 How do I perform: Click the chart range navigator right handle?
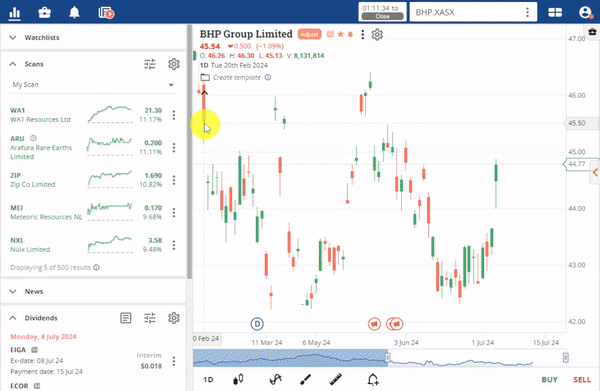coord(566,358)
